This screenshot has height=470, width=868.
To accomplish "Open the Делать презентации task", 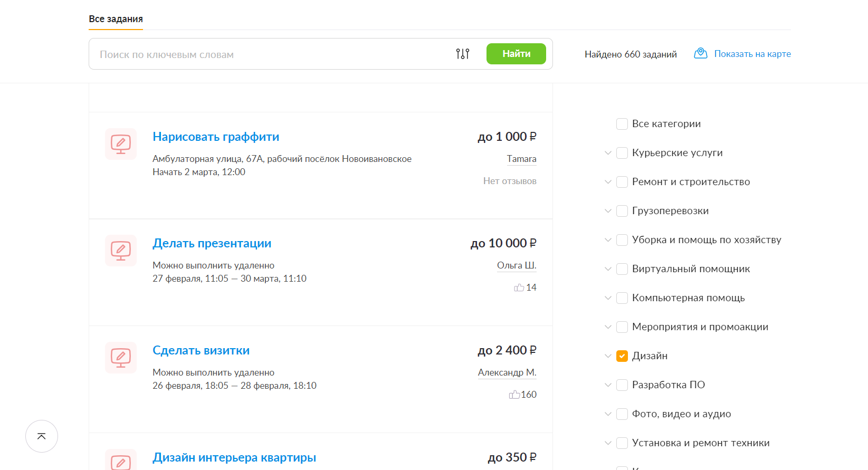I will (212, 243).
